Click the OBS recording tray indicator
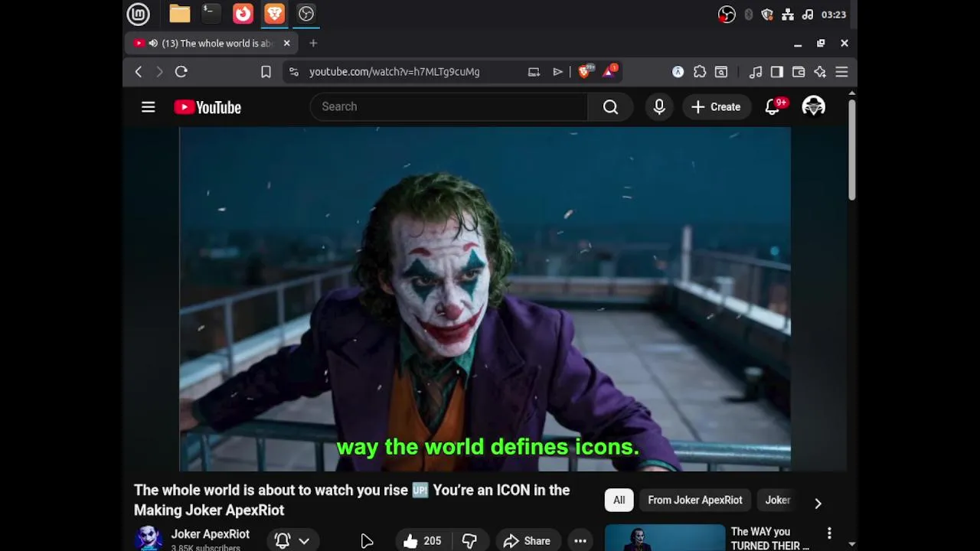980x551 pixels. coord(727,15)
